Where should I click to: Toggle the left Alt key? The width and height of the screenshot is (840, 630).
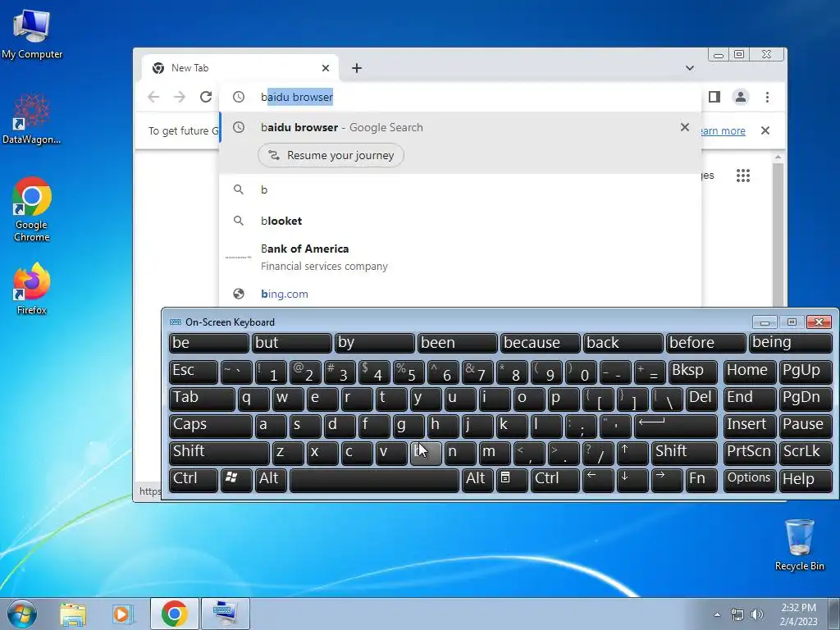pos(271,479)
